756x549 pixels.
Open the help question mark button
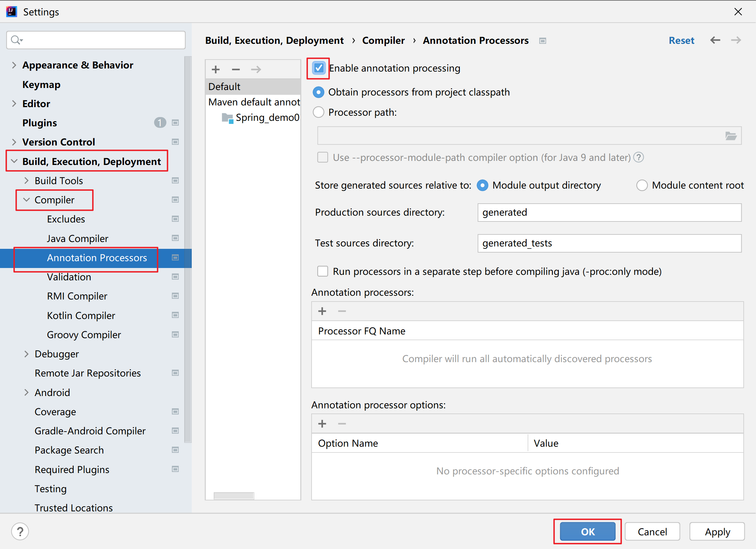tap(20, 532)
